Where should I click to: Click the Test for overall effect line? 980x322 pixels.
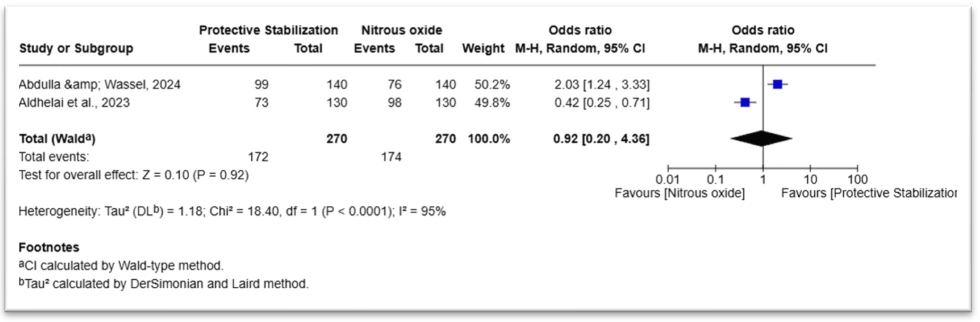[x=134, y=175]
